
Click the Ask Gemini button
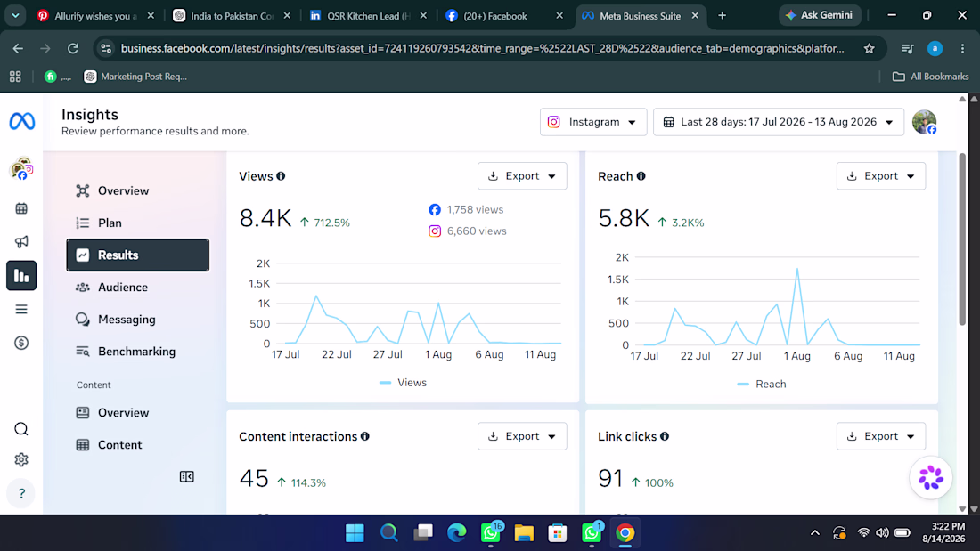(820, 15)
